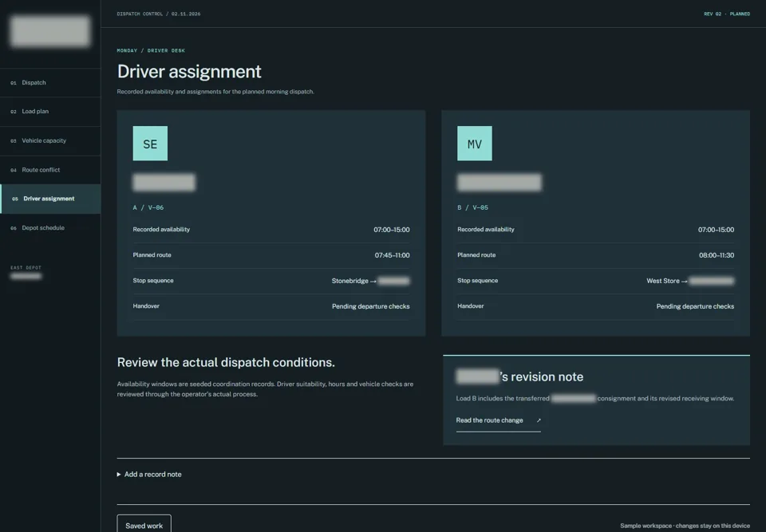Click Stonebridge in SE's stop sequence

click(x=349, y=281)
